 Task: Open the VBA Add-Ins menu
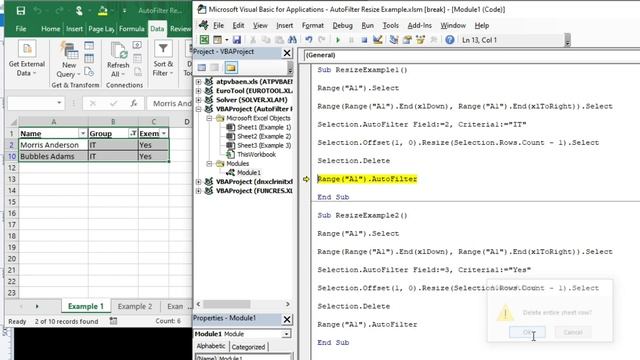click(420, 25)
